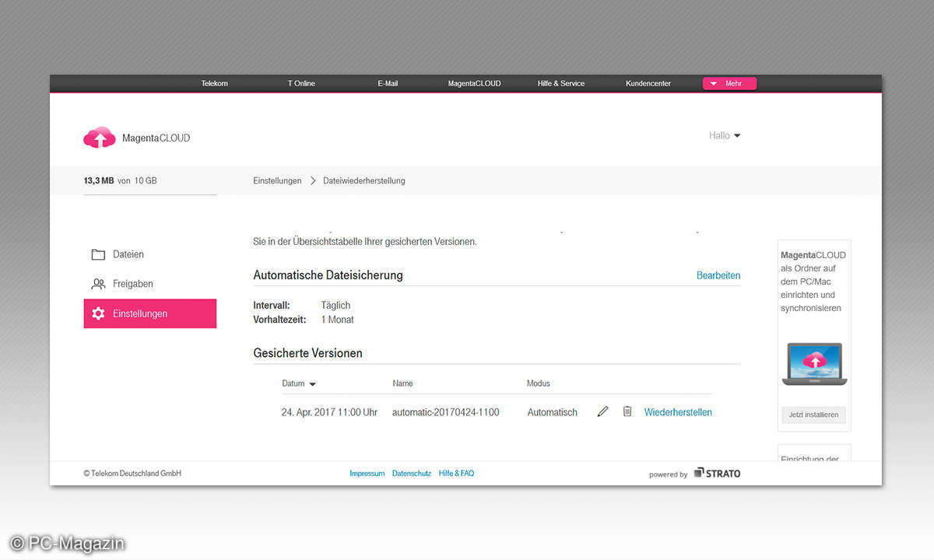Open Datenschutz footer link

pyautogui.click(x=412, y=473)
